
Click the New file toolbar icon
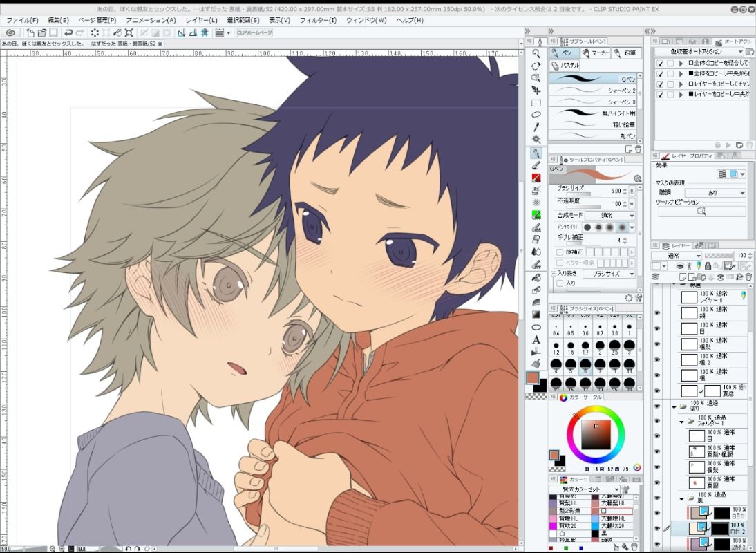coord(30,32)
